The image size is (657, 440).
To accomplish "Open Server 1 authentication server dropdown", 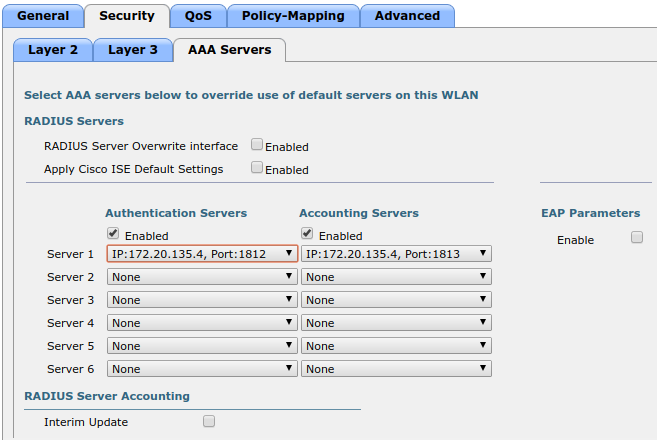I will click(x=202, y=254).
